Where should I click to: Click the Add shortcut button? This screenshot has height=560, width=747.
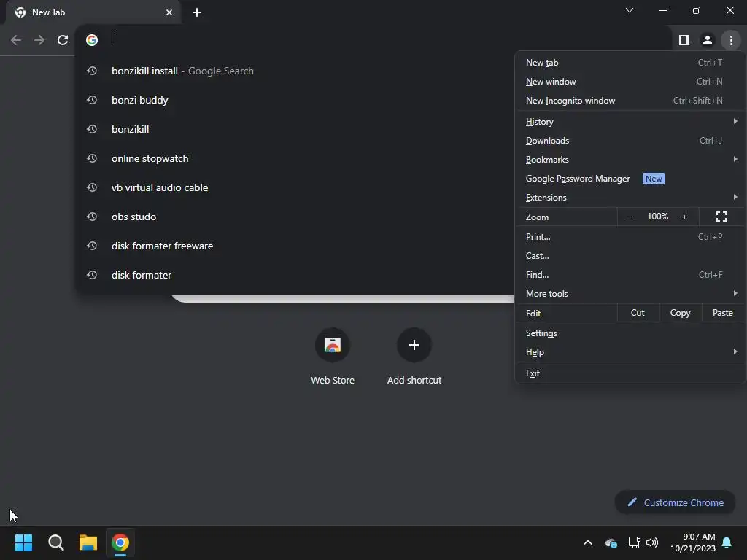pyautogui.click(x=414, y=357)
